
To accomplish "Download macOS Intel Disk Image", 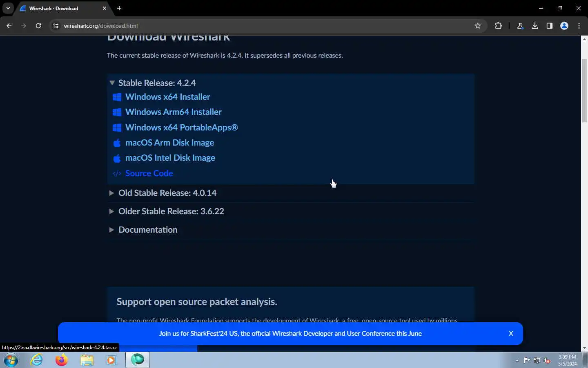I will click(x=170, y=158).
